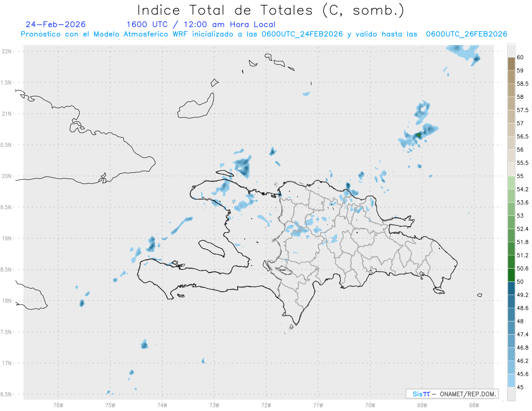Click the colorbar value '49.2'
The image size is (532, 411).
click(x=523, y=295)
